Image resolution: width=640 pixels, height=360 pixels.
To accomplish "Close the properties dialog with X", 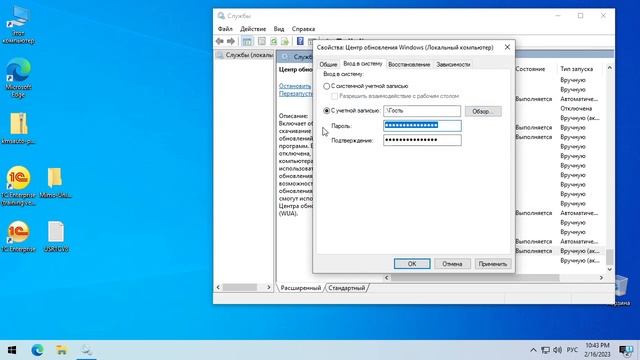I will [x=507, y=47].
